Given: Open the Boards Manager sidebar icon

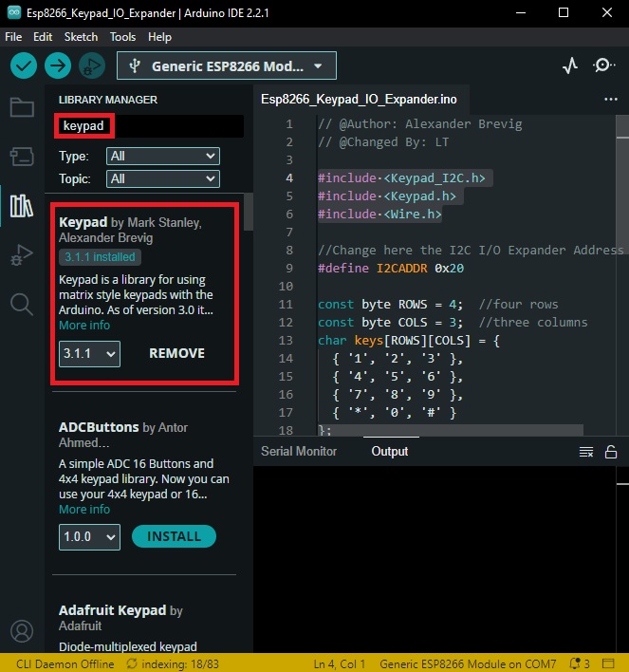Looking at the screenshot, I should 22,157.
